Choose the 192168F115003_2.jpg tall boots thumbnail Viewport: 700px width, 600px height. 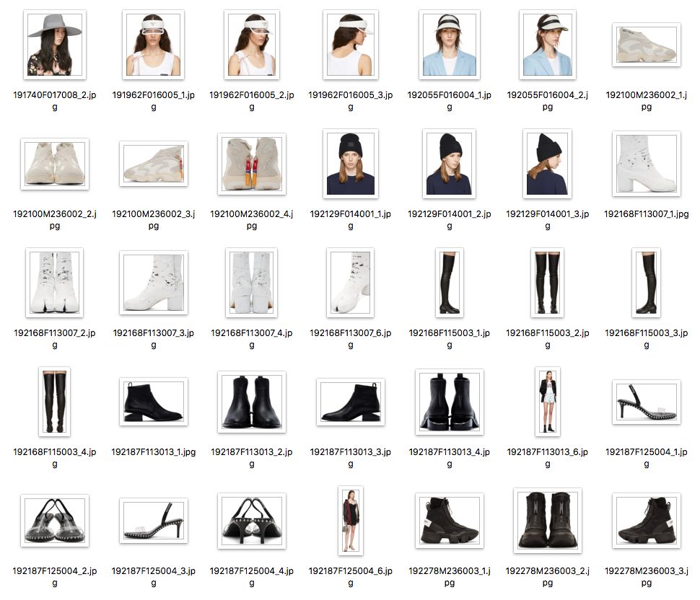click(547, 283)
